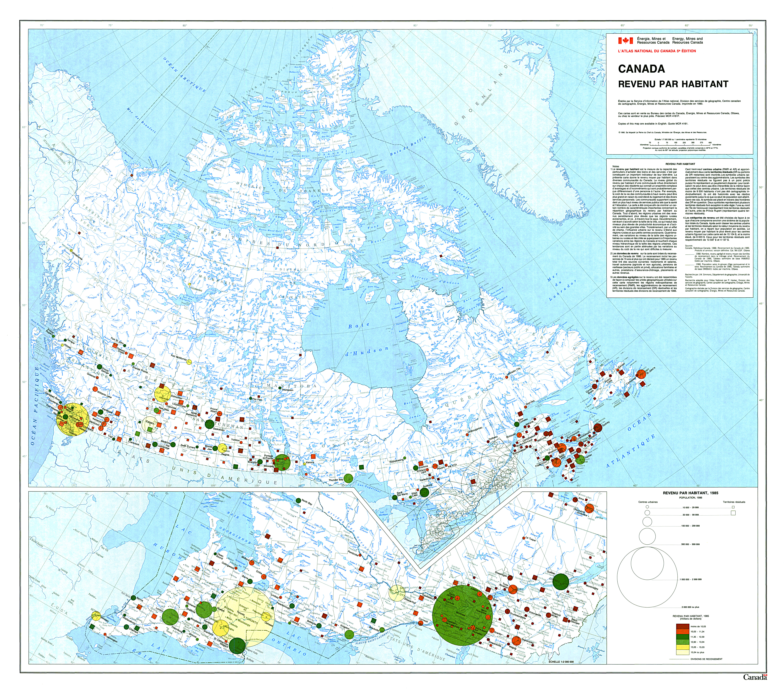Viewport: 784px width, 689px height.
Task: Click the 'Mer de Beaufort' label
Action: pos(141,121)
